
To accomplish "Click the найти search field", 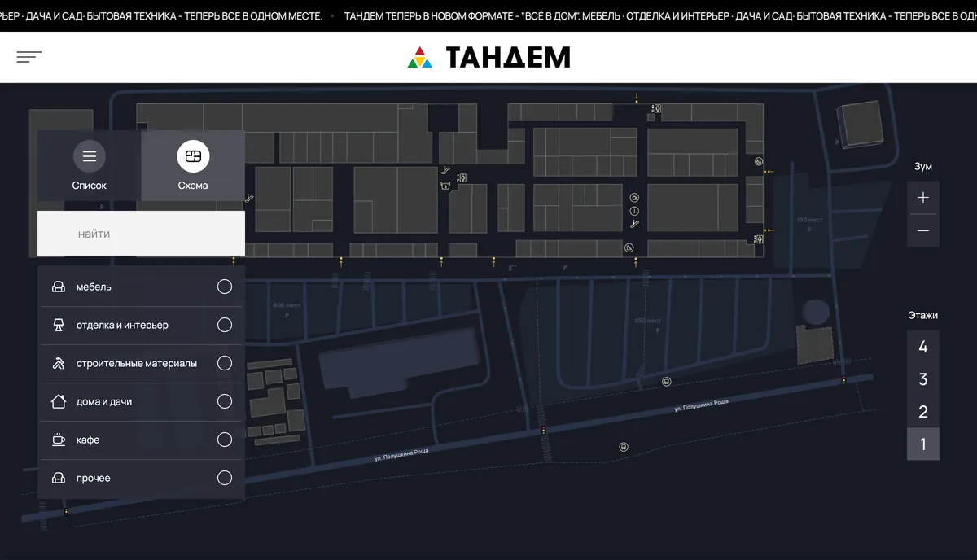I will click(x=141, y=234).
